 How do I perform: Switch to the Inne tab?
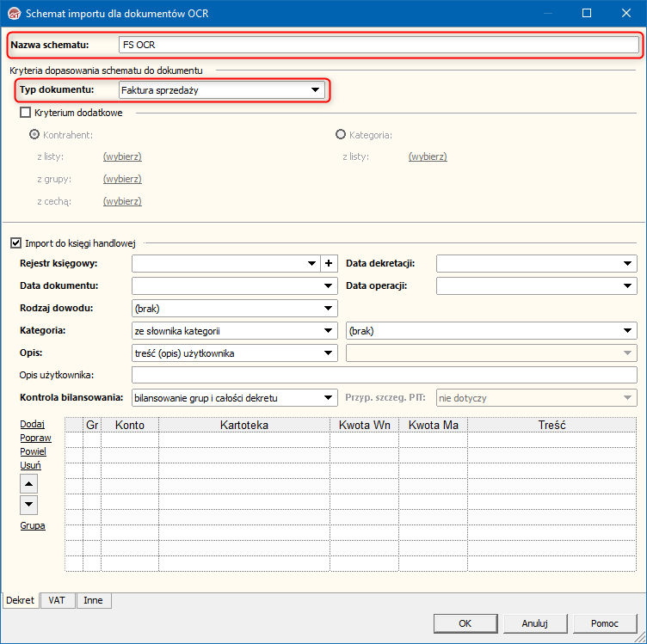pos(93,601)
